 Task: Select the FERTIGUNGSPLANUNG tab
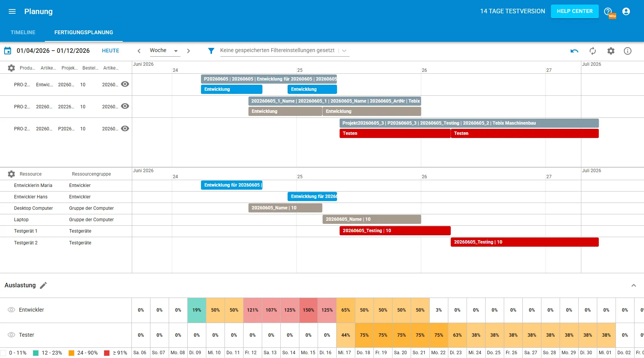(x=84, y=32)
